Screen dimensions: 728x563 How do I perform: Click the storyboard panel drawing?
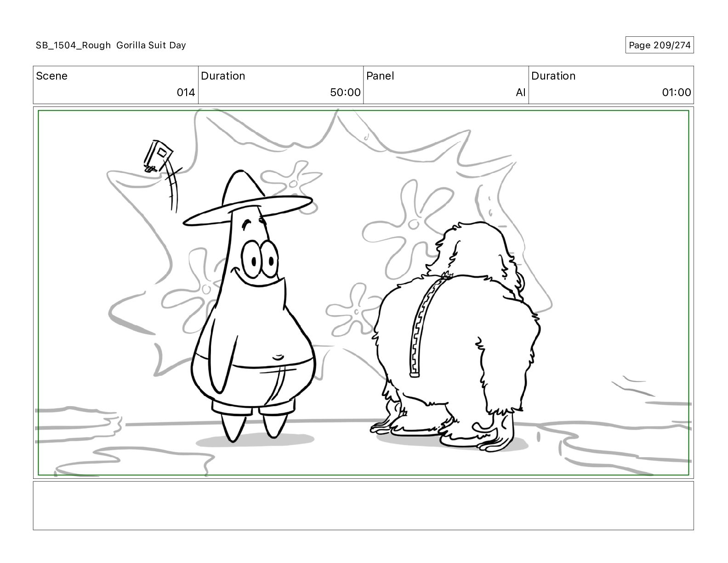coord(363,293)
